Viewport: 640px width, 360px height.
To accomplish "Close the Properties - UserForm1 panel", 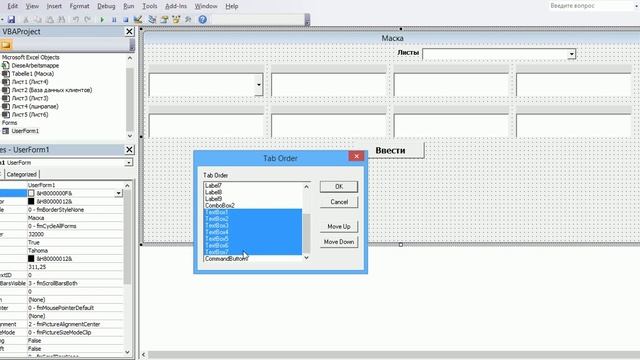I will click(x=129, y=150).
